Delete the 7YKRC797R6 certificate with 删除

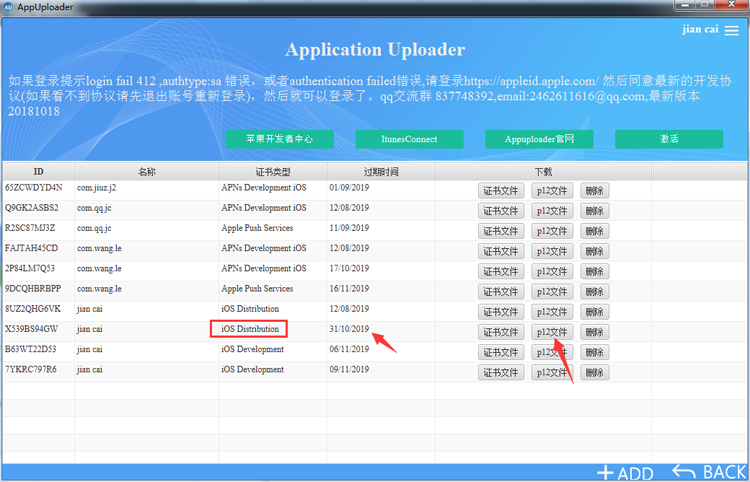point(595,372)
